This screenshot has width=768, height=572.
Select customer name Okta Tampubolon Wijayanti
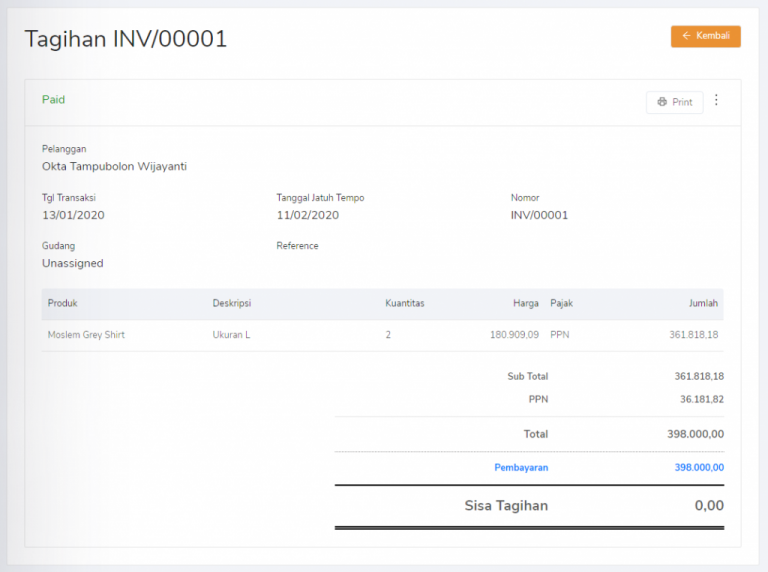pos(114,166)
